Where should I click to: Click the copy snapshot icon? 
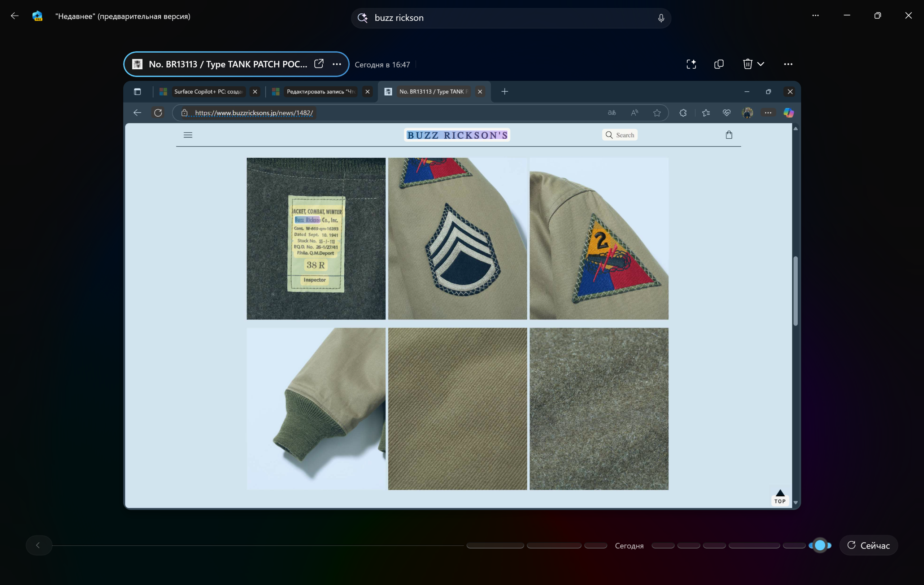coord(719,64)
